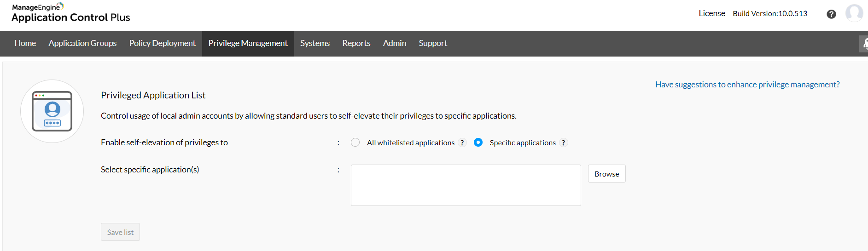Switch to the Policy Deployment tab
This screenshot has width=868, height=251.
point(163,43)
